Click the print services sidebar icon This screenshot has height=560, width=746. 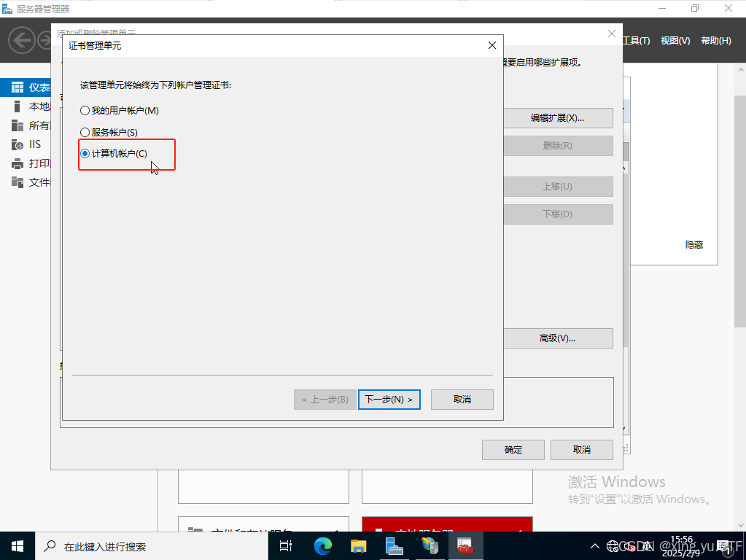point(18,163)
